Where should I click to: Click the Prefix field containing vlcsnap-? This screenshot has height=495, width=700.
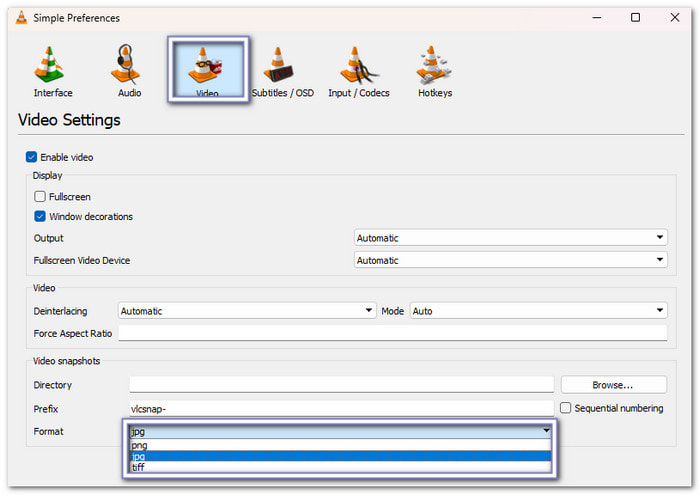tap(342, 408)
